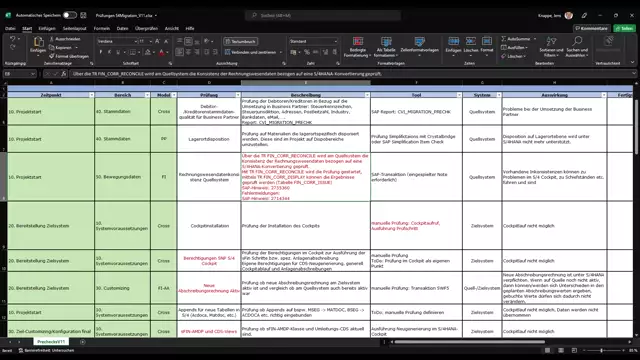The height and width of the screenshot is (360, 640).
Task: Toggle Automatisches Speichern switch
Action: (x=69, y=15)
